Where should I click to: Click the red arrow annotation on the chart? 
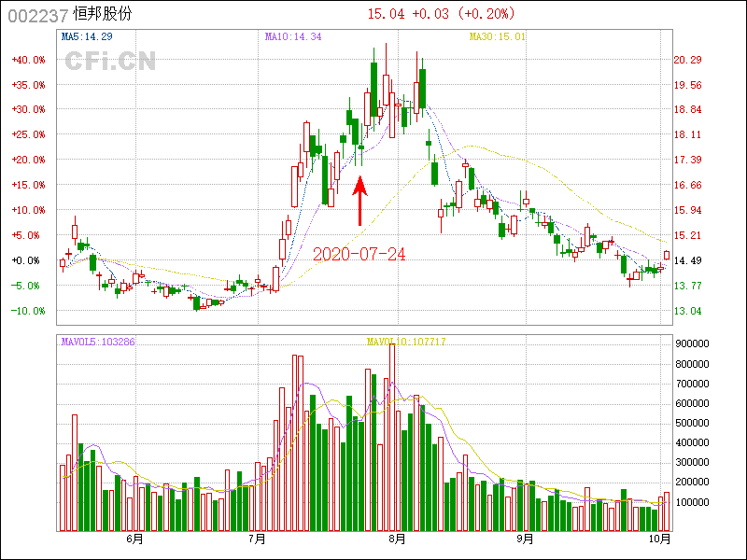359,201
